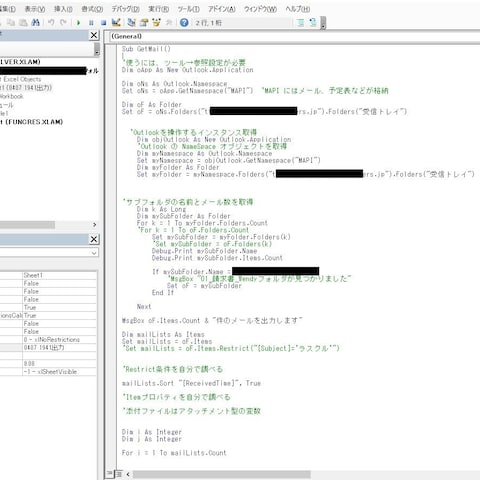
Task: Open Find with the binoculars icon
Action: [35, 23]
